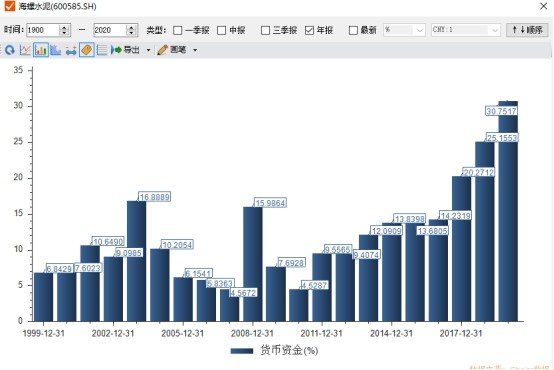Click the stepper arrows on the 2020 year field
The height and width of the screenshot is (370, 554).
click(x=131, y=30)
